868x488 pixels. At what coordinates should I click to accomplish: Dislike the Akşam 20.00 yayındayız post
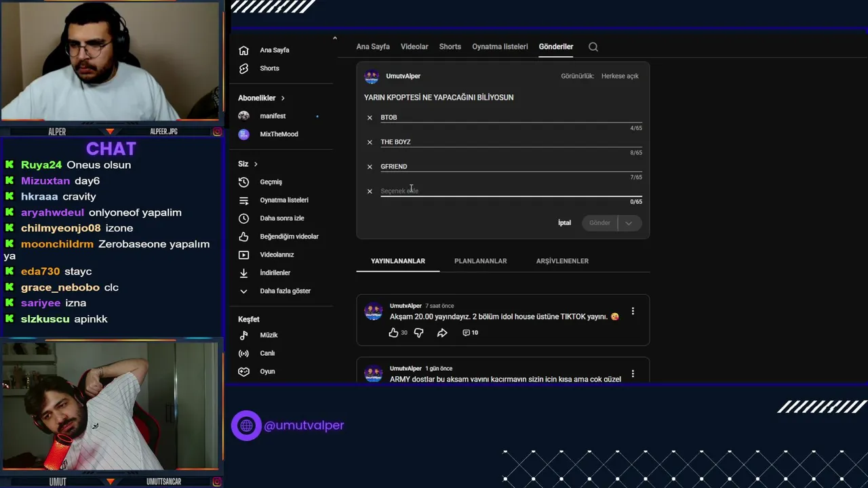pos(418,333)
